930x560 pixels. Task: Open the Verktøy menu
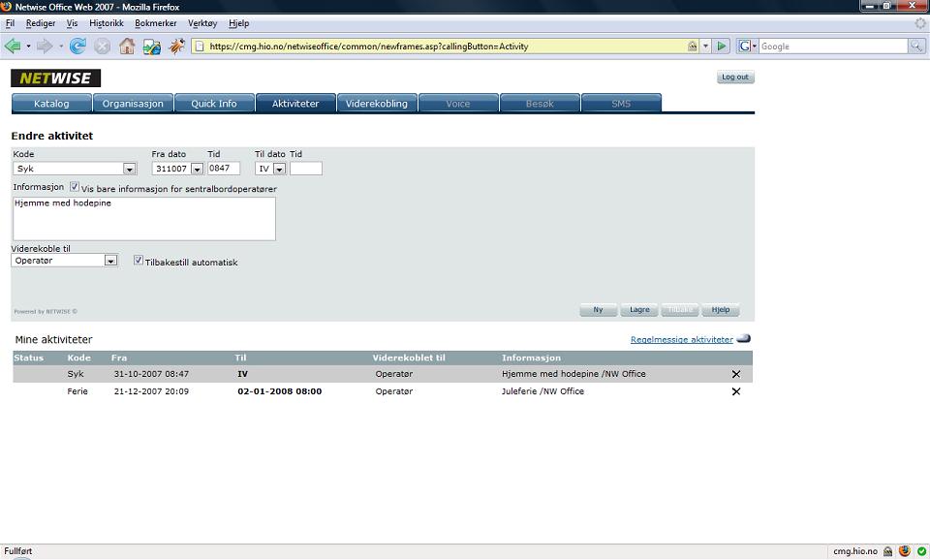pyautogui.click(x=202, y=23)
